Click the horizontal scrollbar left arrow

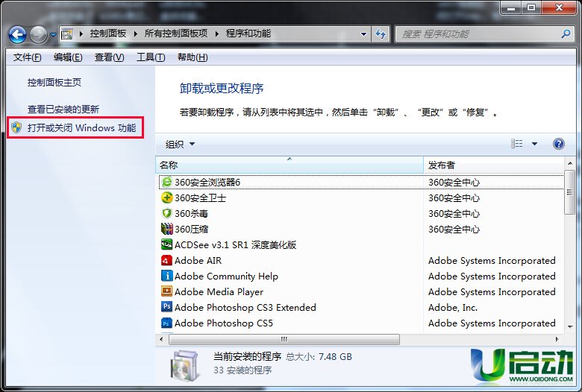[x=161, y=339]
